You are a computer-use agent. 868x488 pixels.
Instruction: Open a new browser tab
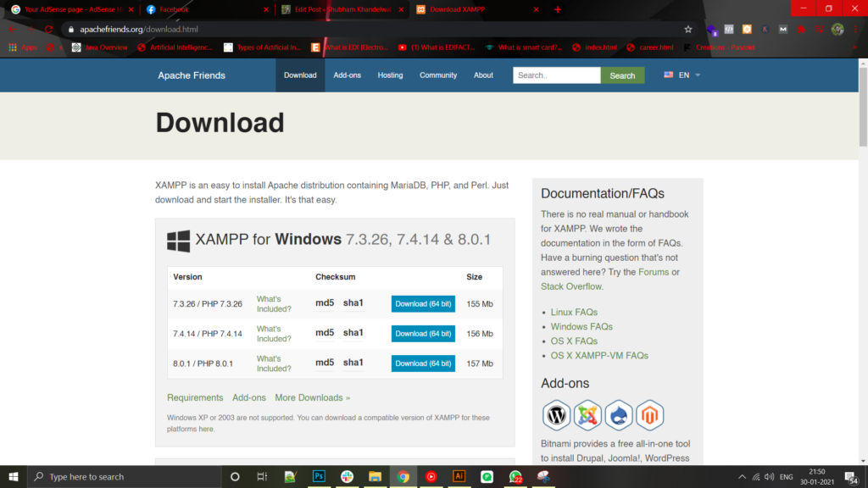[558, 9]
